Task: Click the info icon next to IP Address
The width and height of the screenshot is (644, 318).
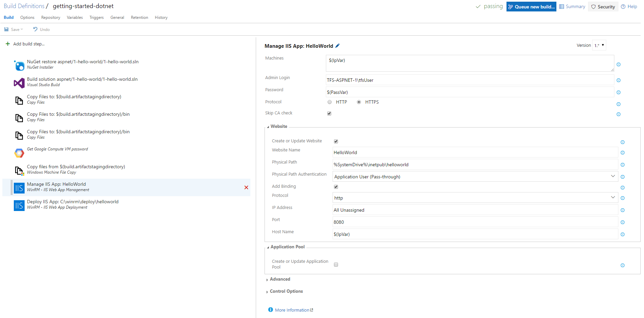Action: (x=622, y=210)
